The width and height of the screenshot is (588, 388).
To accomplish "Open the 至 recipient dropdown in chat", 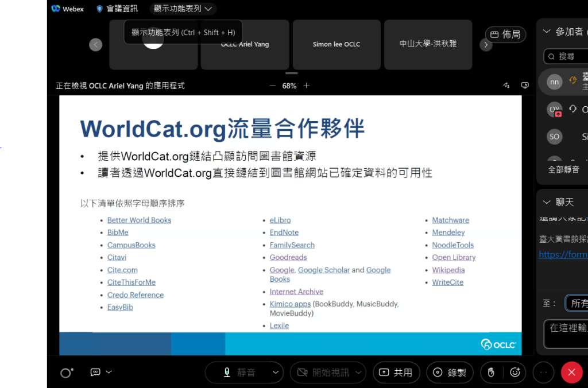I will (x=576, y=303).
